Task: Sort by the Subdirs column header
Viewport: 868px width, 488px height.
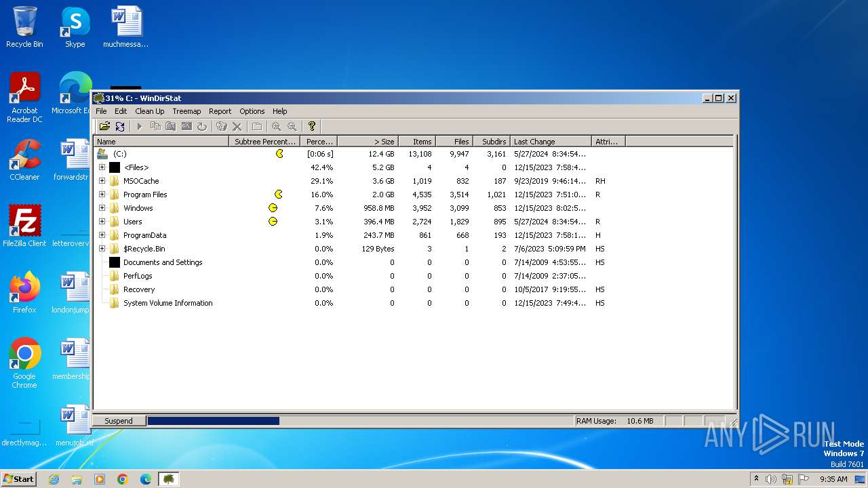Action: (x=491, y=142)
